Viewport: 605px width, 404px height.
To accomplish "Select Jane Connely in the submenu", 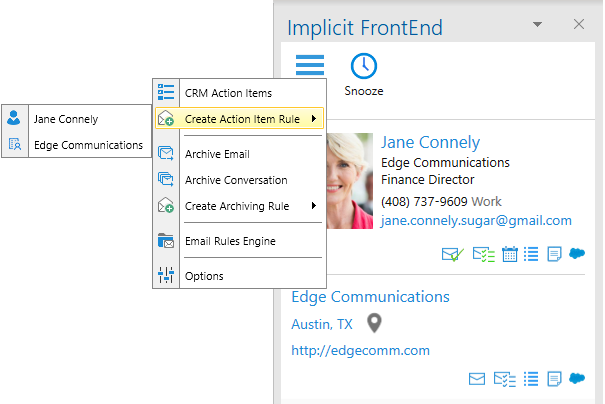I will 66,119.
